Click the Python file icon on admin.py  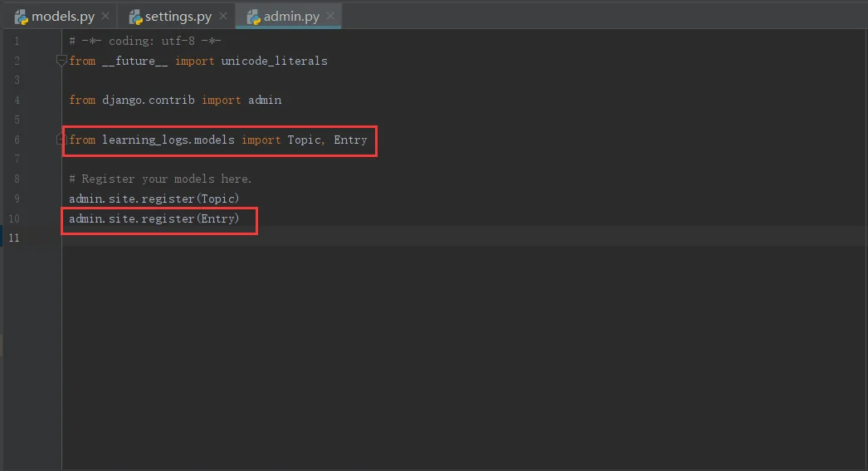point(254,17)
